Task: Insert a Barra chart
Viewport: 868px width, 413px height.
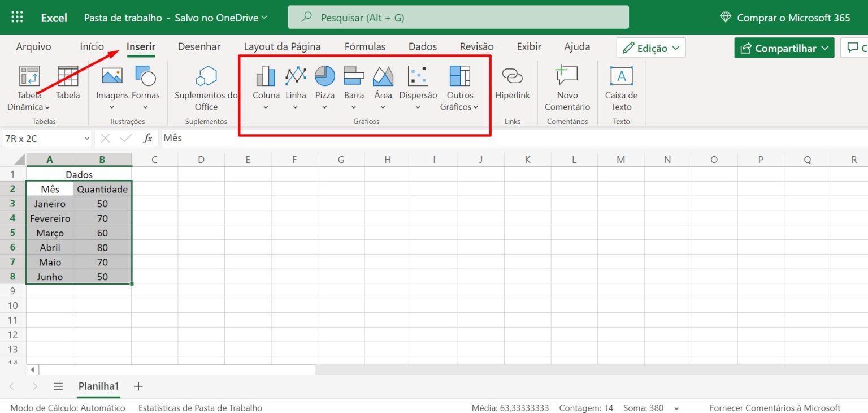Action: (354, 85)
